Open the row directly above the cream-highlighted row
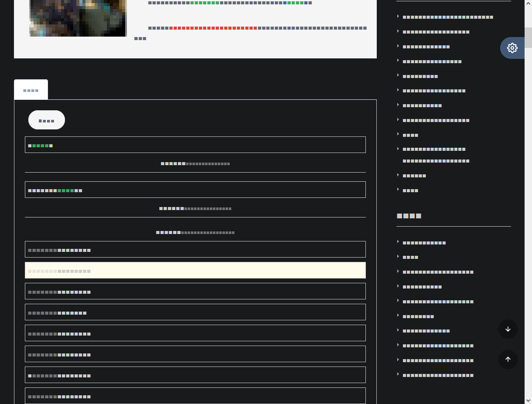The image size is (532, 404). pyautogui.click(x=195, y=249)
